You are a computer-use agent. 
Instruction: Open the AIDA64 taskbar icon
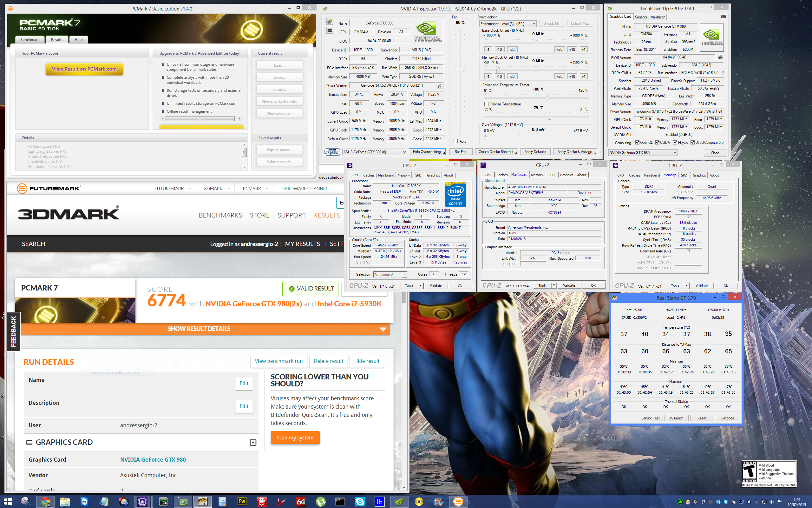tap(301, 502)
